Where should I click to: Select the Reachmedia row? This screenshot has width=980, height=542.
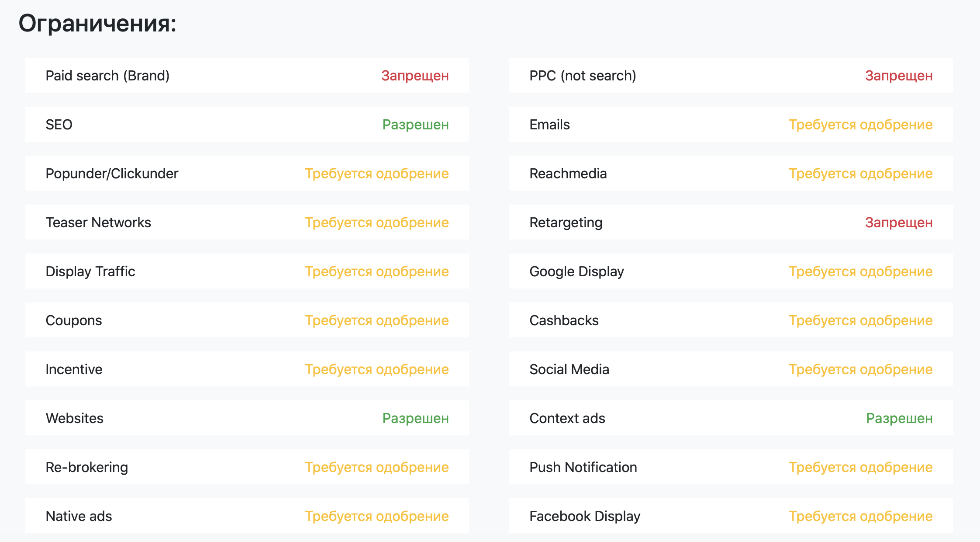click(x=731, y=173)
